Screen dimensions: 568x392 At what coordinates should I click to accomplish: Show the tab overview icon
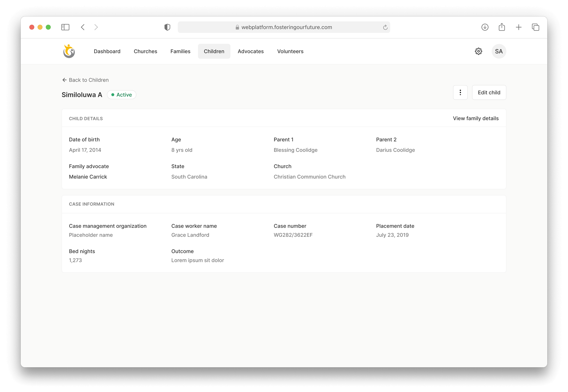(536, 27)
